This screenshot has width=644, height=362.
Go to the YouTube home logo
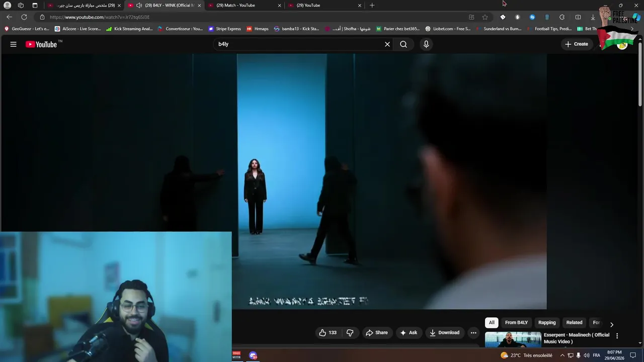41,44
